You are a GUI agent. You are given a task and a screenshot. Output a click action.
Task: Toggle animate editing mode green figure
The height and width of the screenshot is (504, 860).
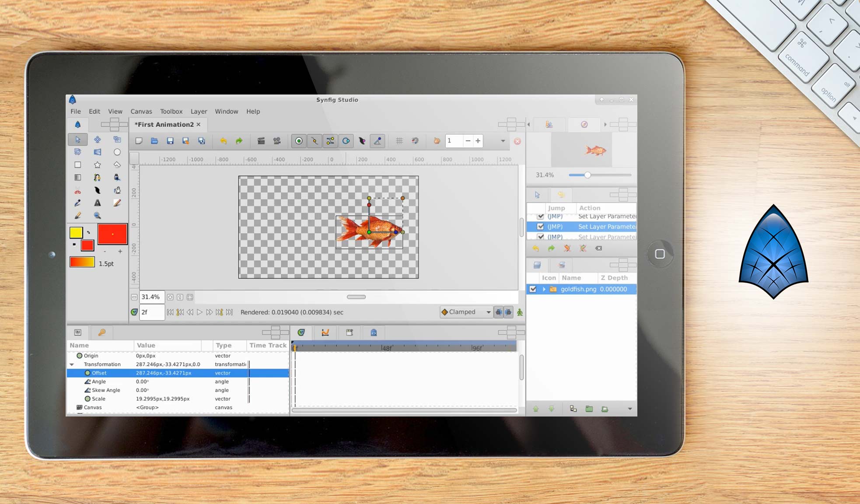coord(519,312)
